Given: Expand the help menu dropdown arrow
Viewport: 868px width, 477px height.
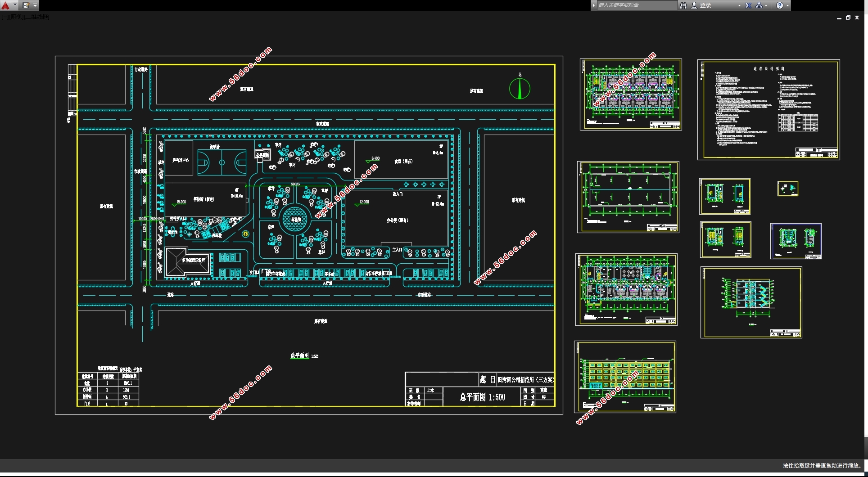Looking at the screenshot, I should 787,6.
